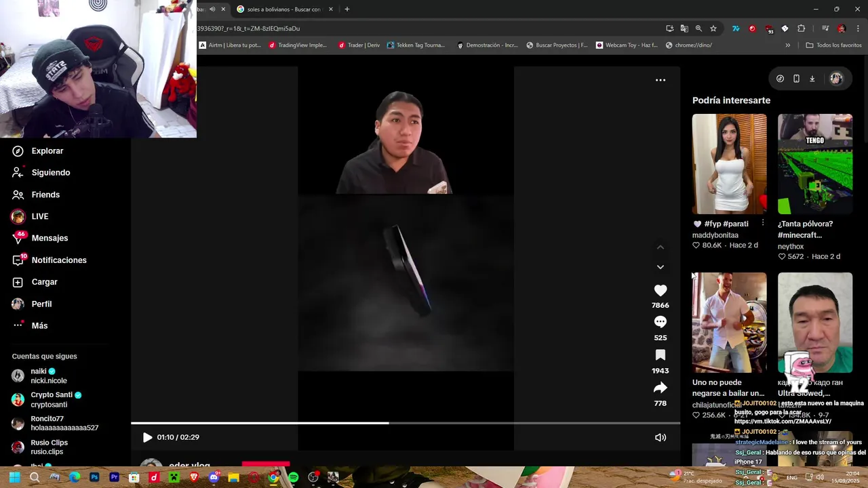Save video with bookmark icon
868x488 pixels.
(660, 355)
